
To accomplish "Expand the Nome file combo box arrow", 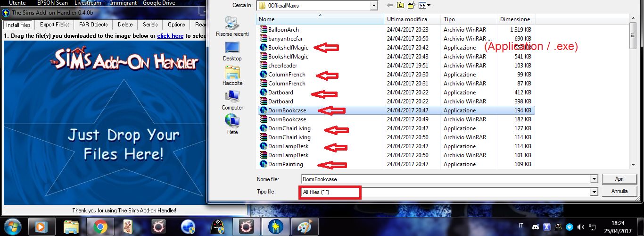I will click(594, 179).
